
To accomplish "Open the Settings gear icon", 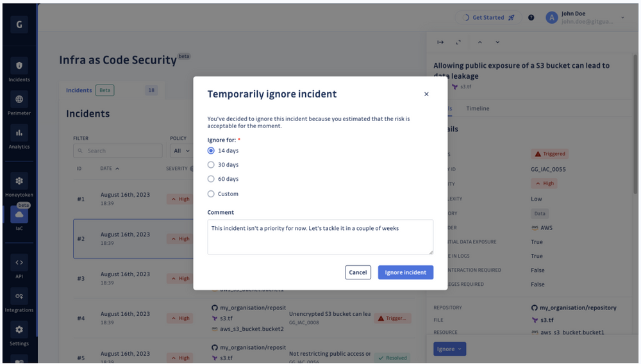I will [19, 329].
